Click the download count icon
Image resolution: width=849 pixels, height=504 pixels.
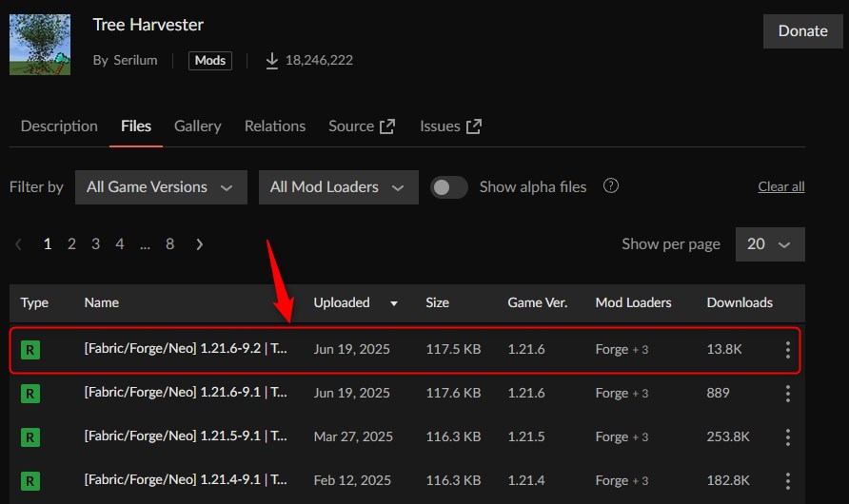pyautogui.click(x=272, y=61)
